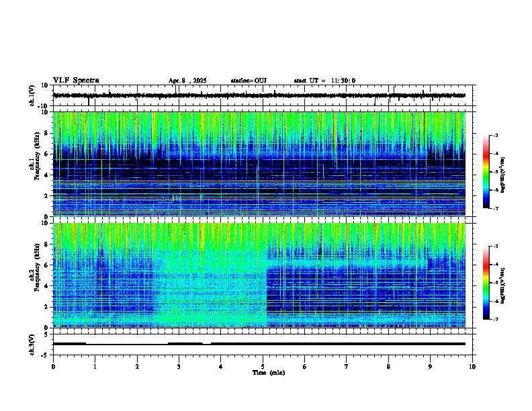532x411 pixels.
Task: Select the "start UT = 11:30: 0" text
Action: 324,81
